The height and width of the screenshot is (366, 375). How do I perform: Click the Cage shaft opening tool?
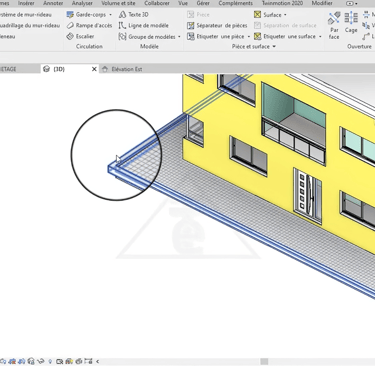pos(351,23)
